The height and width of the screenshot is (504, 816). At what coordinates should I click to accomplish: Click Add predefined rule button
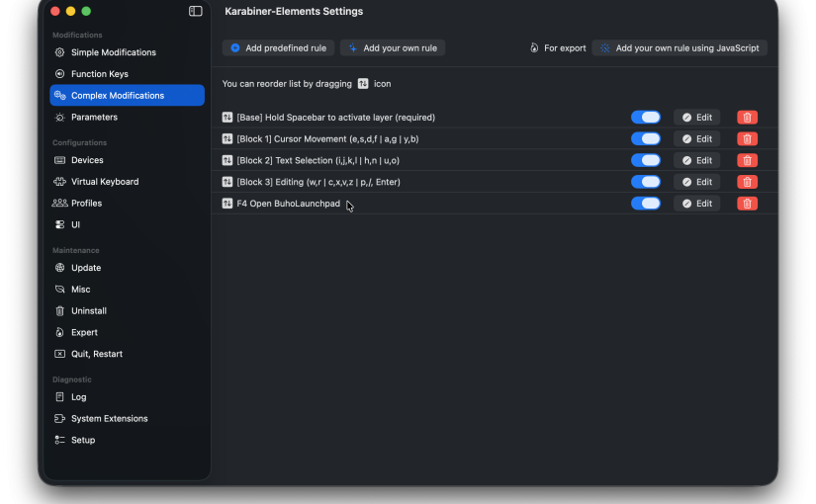278,47
